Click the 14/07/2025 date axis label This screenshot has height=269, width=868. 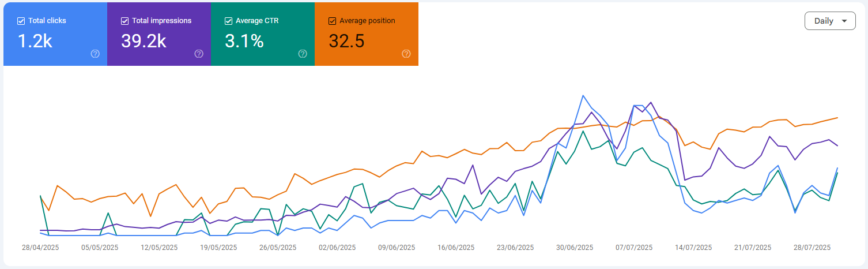coord(693,248)
